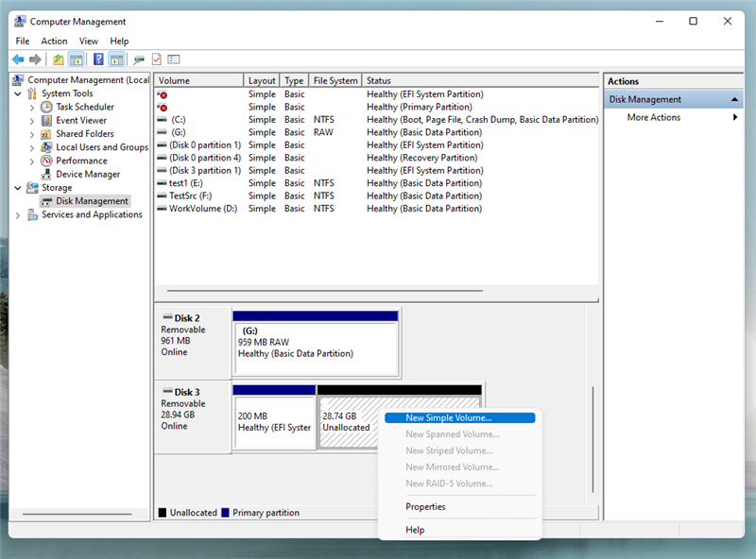Sort by the Volume column header
The image size is (756, 559).
pyautogui.click(x=198, y=80)
